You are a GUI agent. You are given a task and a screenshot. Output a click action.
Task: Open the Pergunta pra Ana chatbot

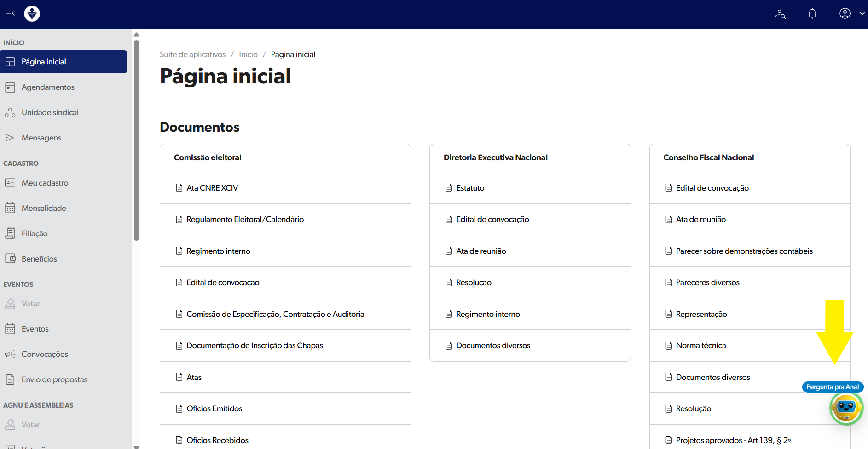pyautogui.click(x=846, y=408)
